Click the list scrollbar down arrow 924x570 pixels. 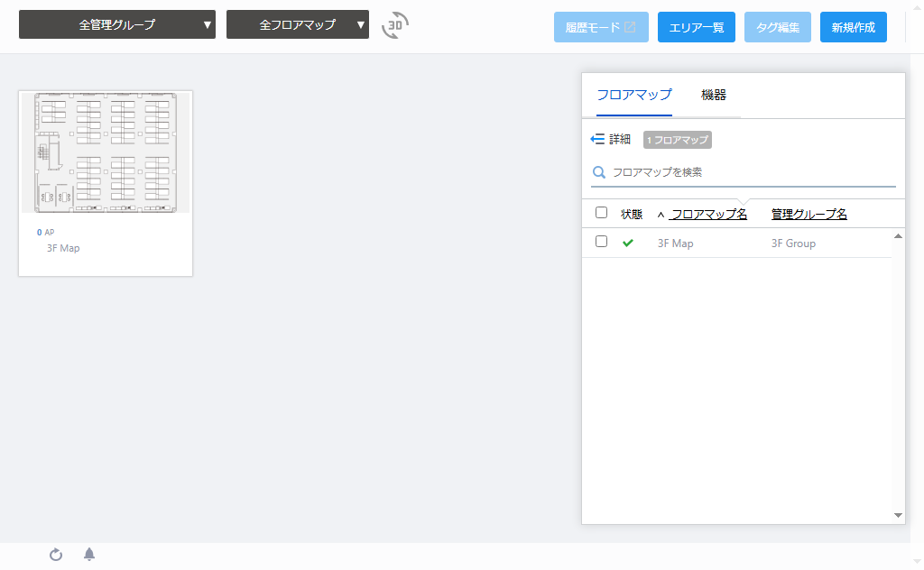898,515
